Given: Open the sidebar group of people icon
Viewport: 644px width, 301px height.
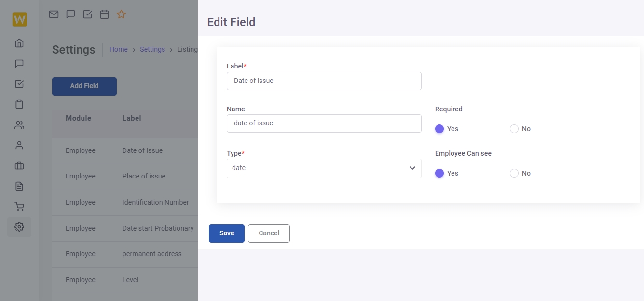Looking at the screenshot, I should click(x=19, y=125).
